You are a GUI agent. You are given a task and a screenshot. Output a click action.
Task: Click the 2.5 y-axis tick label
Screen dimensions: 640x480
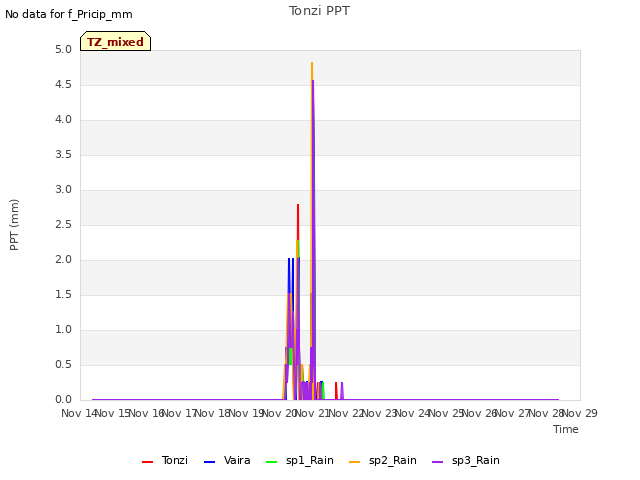(63, 225)
